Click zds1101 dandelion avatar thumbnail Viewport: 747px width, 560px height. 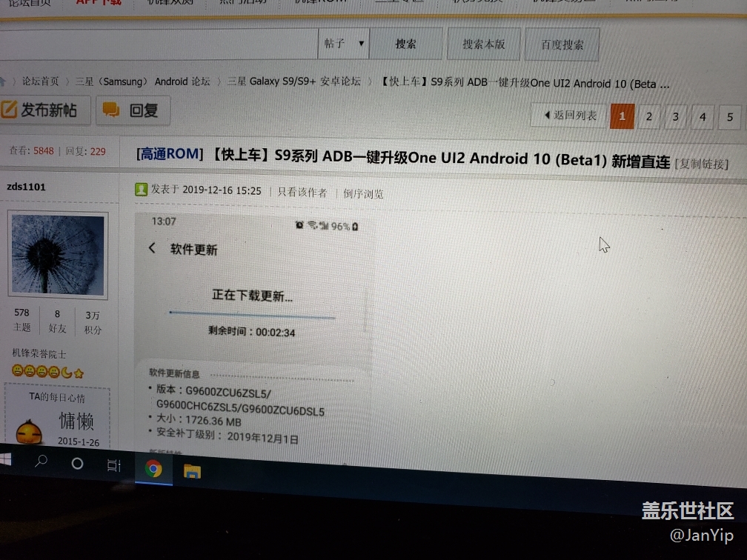[x=58, y=255]
